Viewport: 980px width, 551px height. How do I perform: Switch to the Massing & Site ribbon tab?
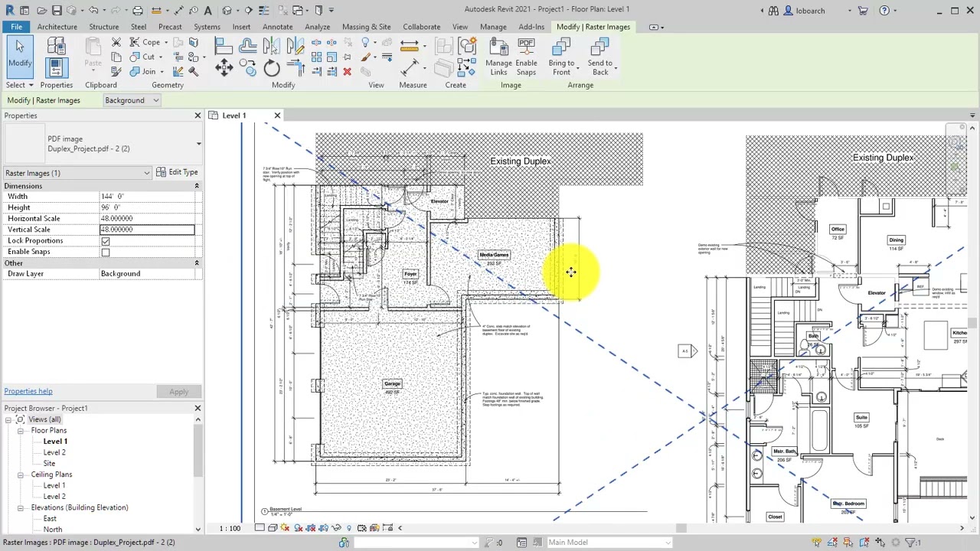(366, 27)
